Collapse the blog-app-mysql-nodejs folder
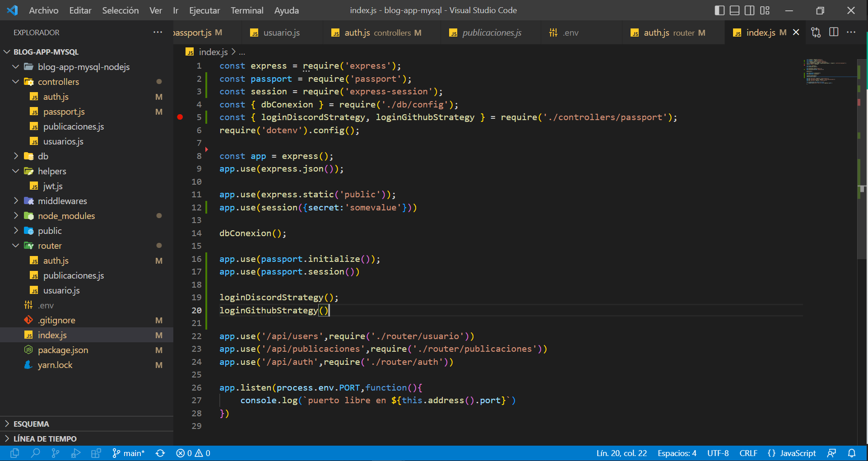The height and width of the screenshot is (461, 868). [x=16, y=67]
